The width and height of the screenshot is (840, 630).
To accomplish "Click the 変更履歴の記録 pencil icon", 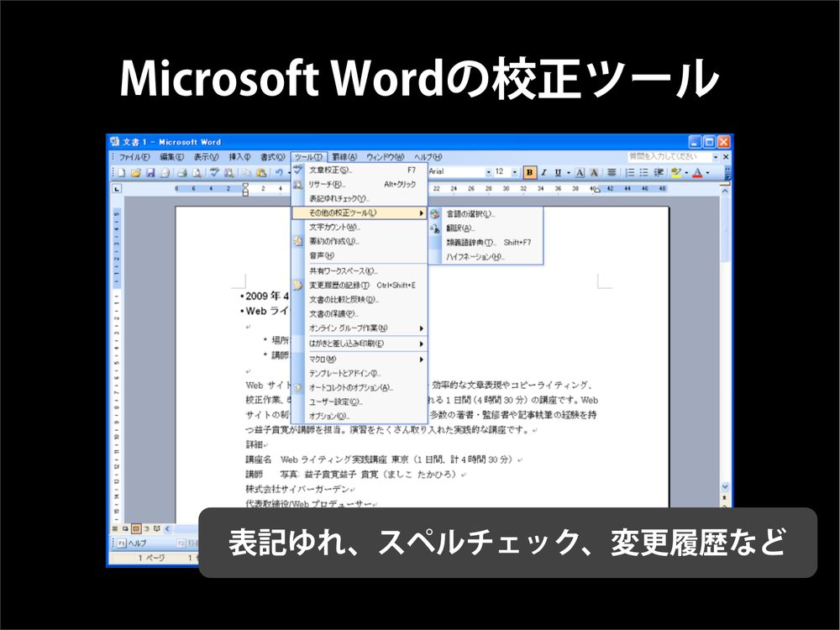I will tap(298, 285).
